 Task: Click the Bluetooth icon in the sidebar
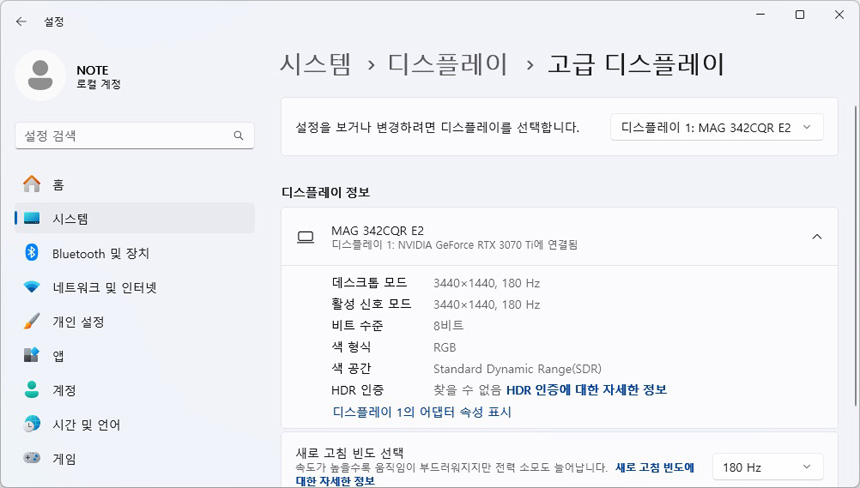(32, 253)
